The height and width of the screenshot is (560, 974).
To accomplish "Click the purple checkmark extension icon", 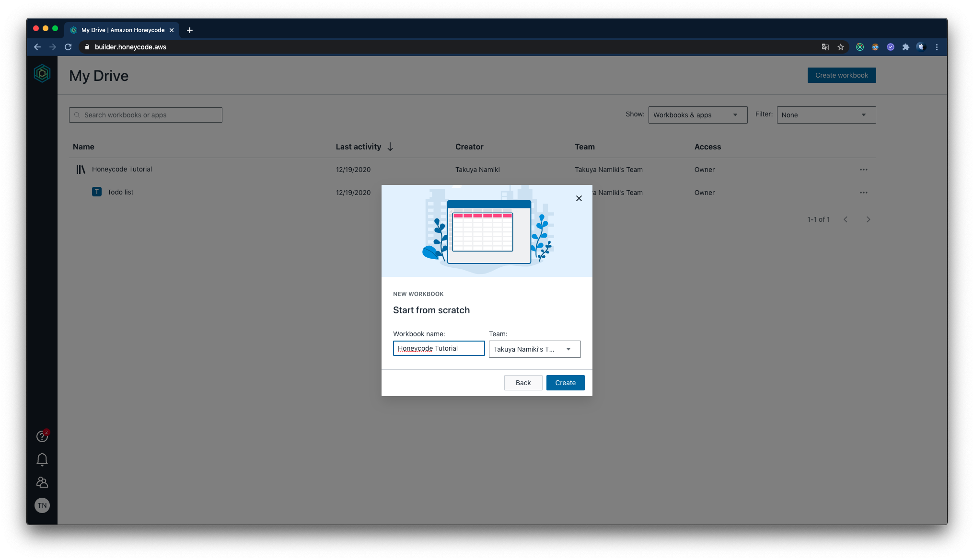I will pos(891,47).
